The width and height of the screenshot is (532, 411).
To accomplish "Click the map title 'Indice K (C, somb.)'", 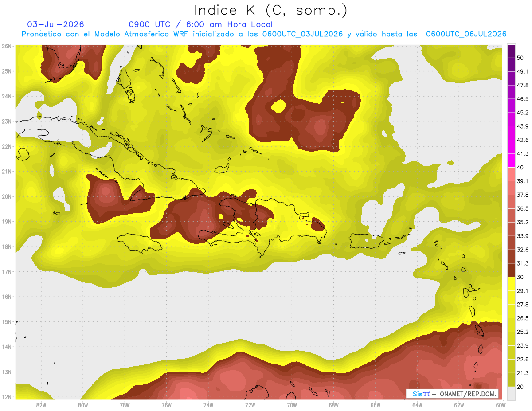I will (271, 10).
